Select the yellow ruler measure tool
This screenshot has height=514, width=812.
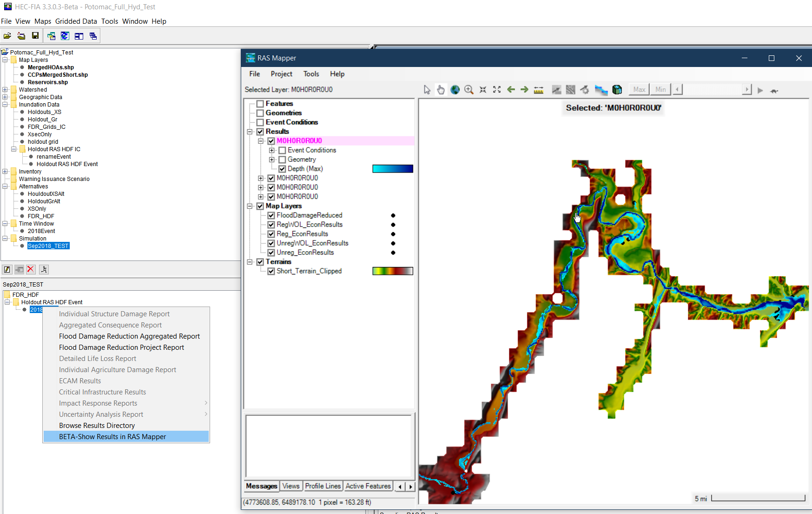click(x=539, y=90)
